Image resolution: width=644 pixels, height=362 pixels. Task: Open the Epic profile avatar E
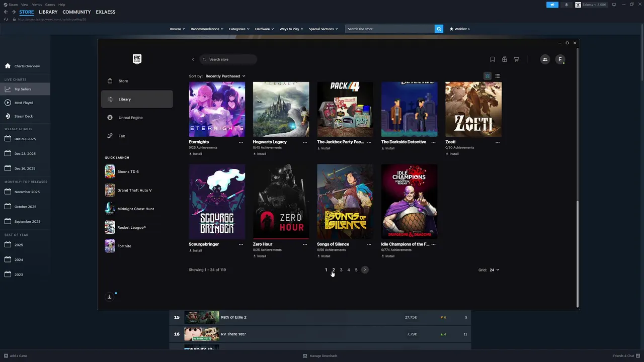(560, 59)
